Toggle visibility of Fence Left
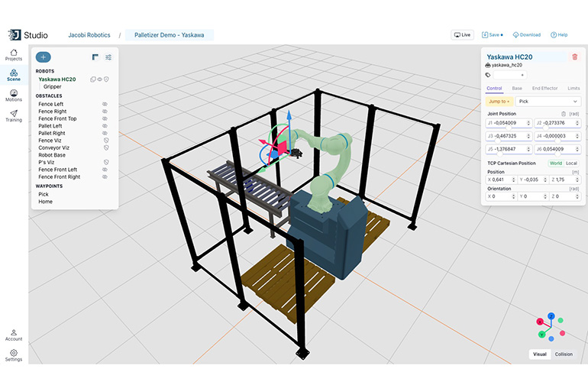The width and height of the screenshot is (588, 382). (x=105, y=104)
